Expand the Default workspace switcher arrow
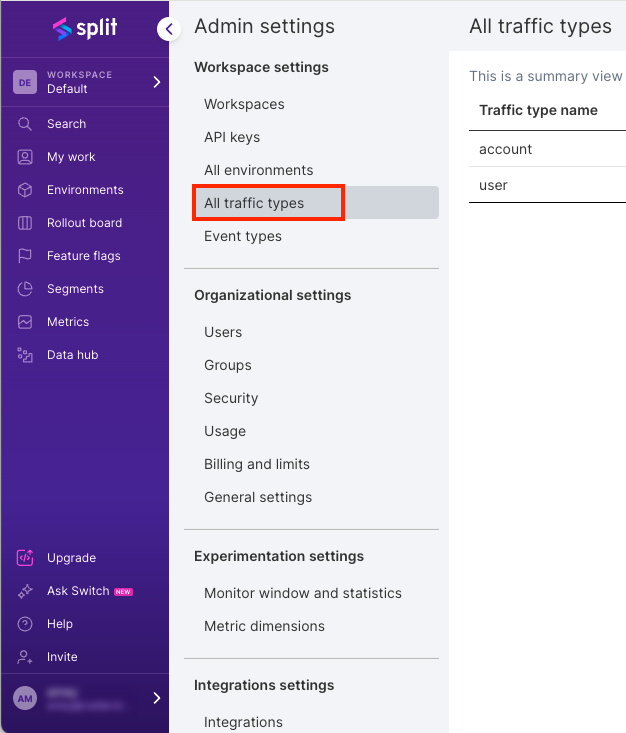This screenshot has height=733, width=626. [x=157, y=82]
